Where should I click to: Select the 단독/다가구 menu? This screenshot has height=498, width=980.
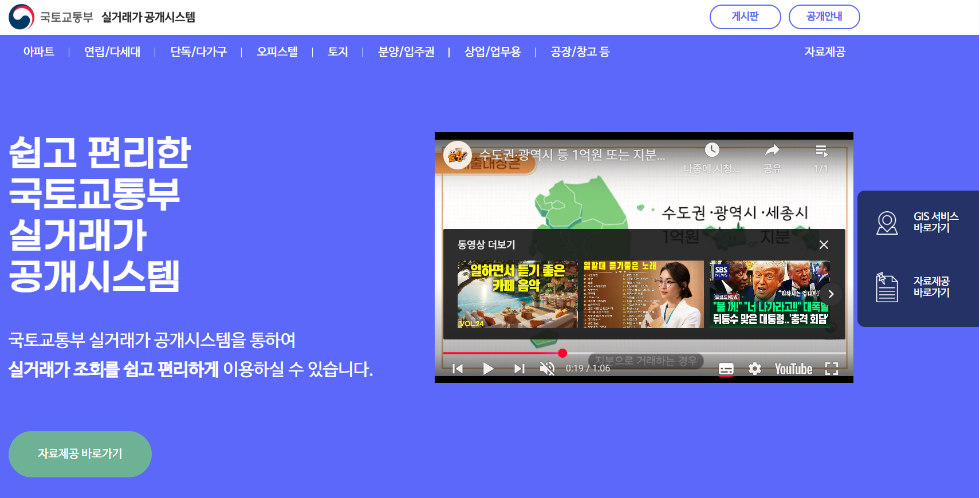(x=199, y=52)
